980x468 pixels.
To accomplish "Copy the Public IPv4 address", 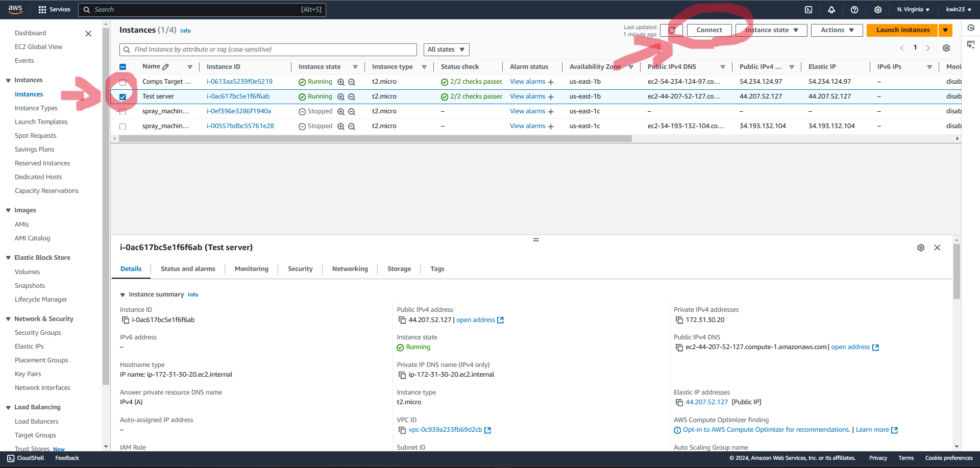I will coord(402,320).
